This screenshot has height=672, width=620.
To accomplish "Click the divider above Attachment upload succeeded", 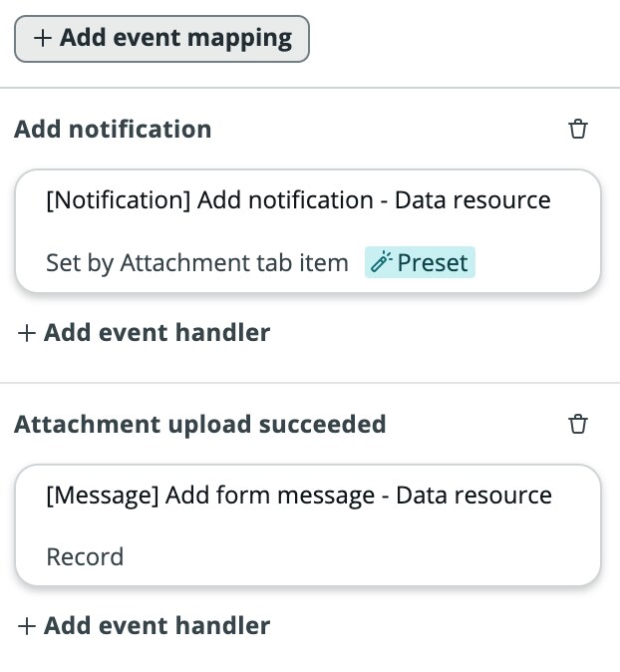I will point(310,382).
